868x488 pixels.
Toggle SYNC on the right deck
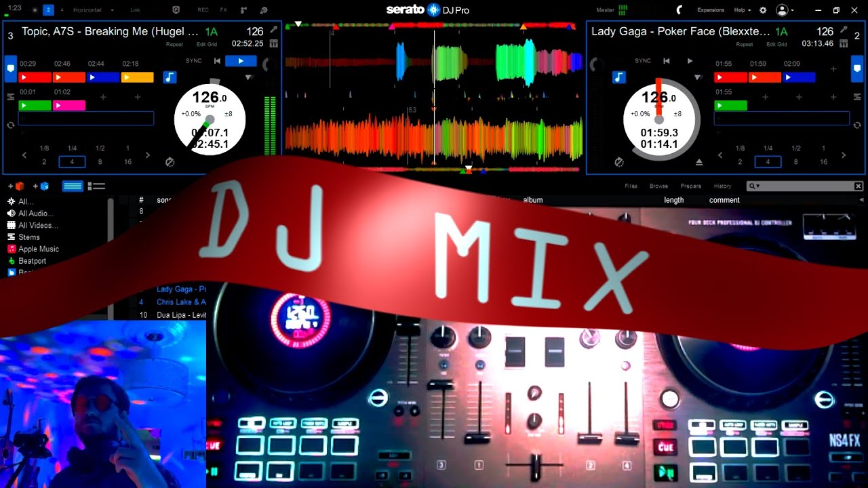643,61
